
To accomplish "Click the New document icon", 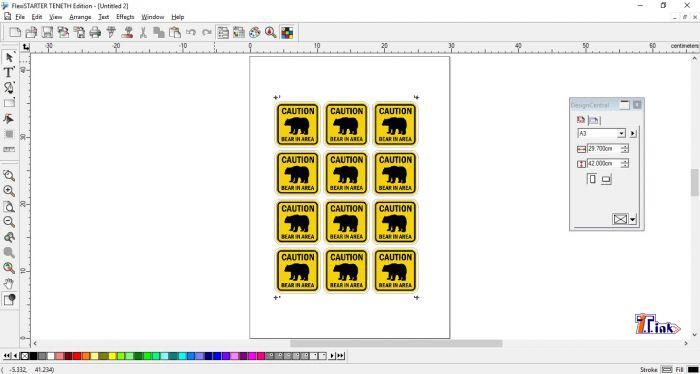I will coord(15,32).
